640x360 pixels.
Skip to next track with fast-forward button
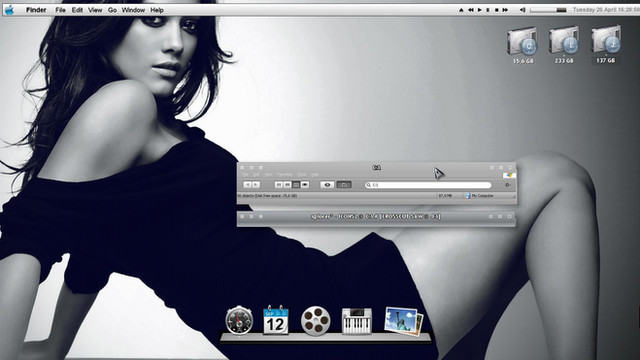point(505,10)
